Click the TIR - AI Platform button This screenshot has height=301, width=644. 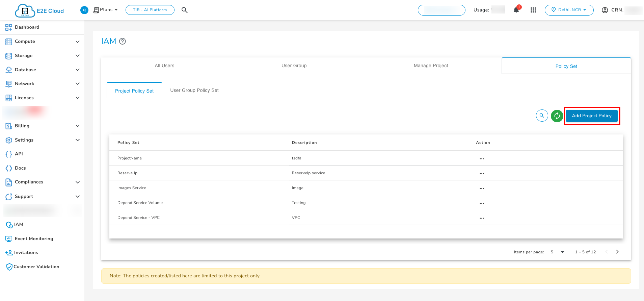click(x=150, y=10)
